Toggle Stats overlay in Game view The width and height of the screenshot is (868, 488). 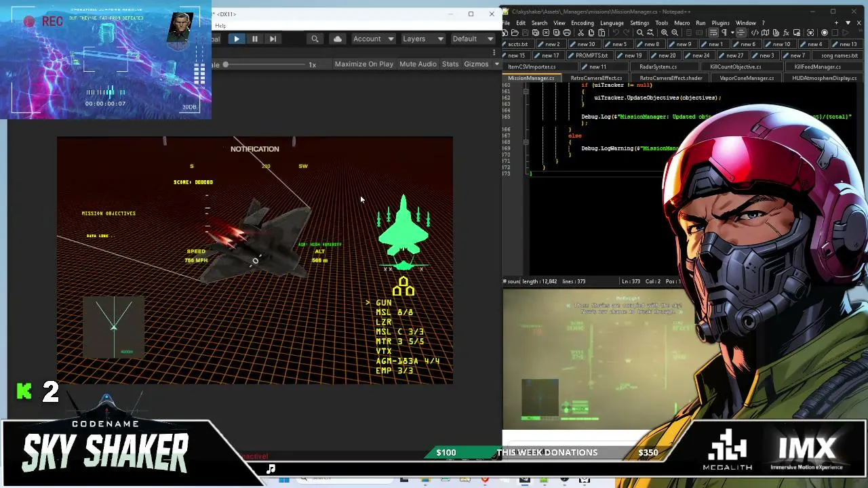[x=450, y=64]
